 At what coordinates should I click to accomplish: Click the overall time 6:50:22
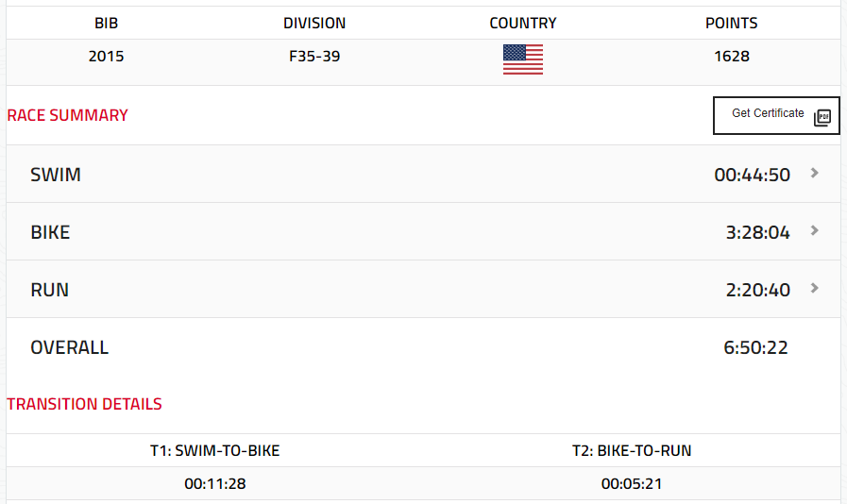click(755, 347)
